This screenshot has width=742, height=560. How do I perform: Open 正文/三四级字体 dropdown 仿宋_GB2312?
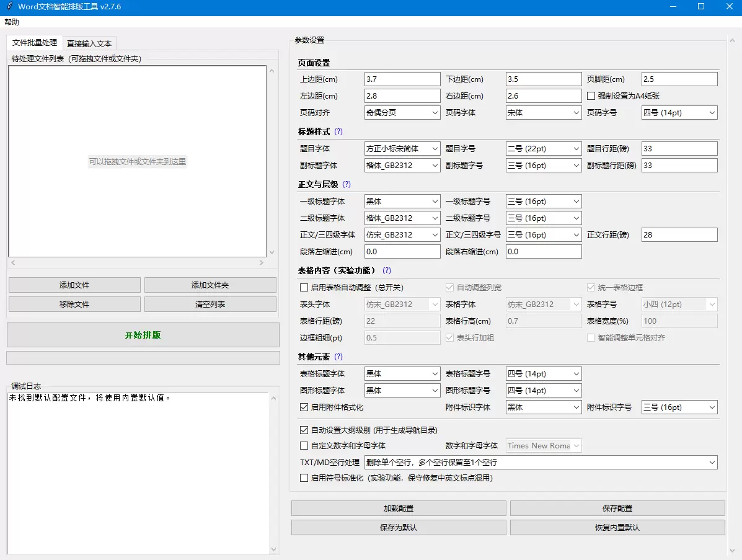pos(402,235)
